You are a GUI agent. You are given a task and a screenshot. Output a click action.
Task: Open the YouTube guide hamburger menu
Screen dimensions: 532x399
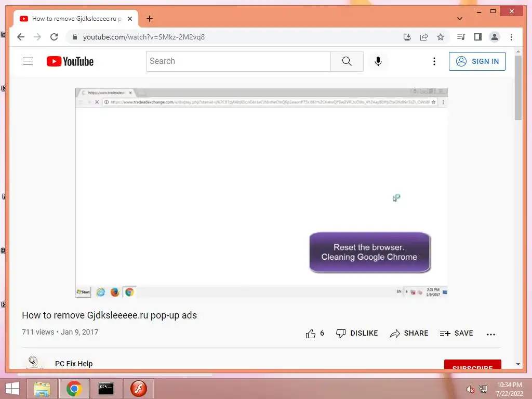coord(28,61)
